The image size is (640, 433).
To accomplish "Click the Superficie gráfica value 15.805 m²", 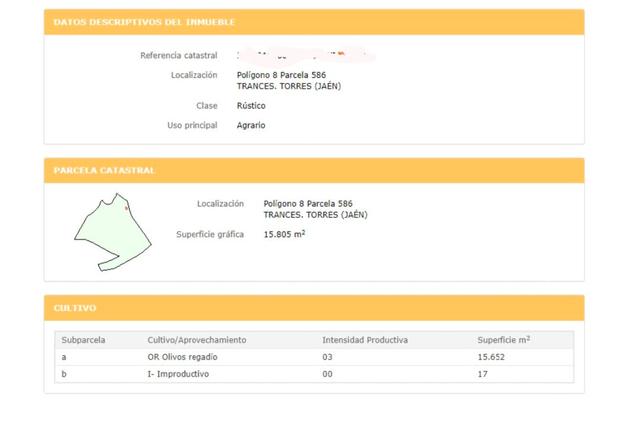I will coord(284,234).
